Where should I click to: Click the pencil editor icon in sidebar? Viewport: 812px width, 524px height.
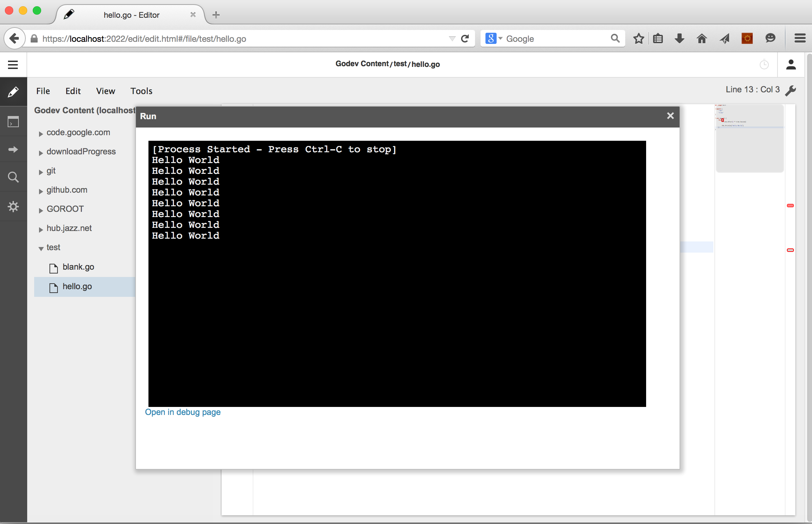pyautogui.click(x=13, y=92)
